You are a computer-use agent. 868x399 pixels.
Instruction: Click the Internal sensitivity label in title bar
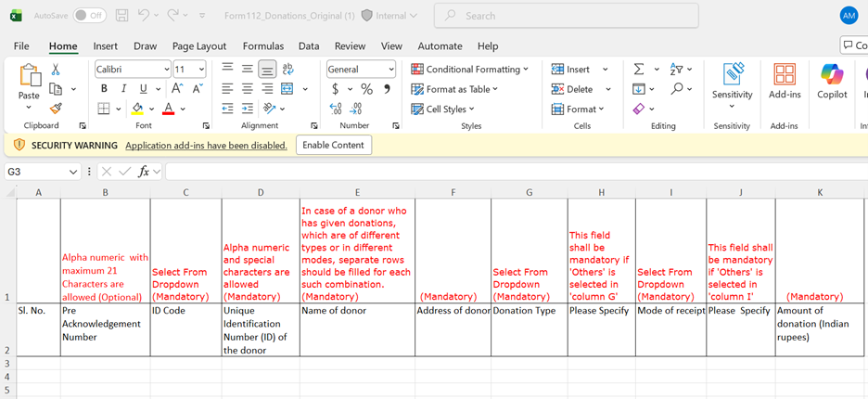[x=389, y=16]
